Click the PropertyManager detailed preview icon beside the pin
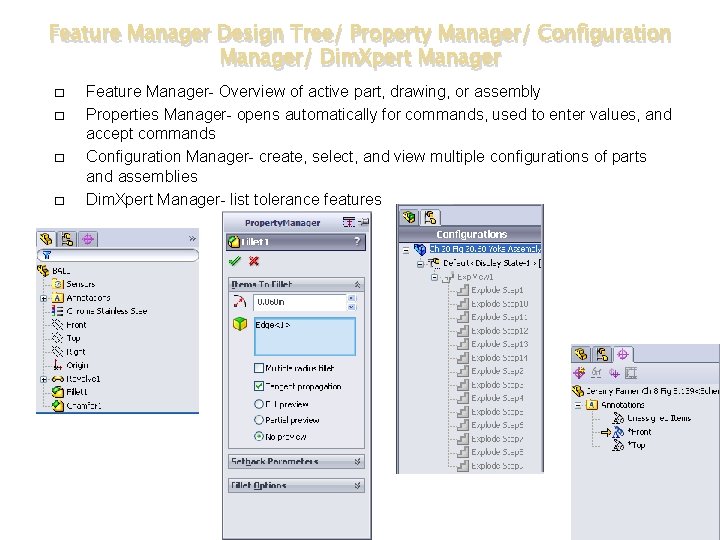720x540 pixels. click(x=349, y=223)
